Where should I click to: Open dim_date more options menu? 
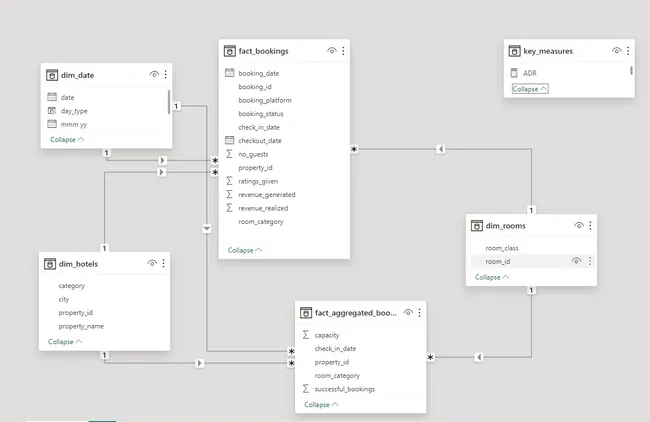(x=165, y=75)
